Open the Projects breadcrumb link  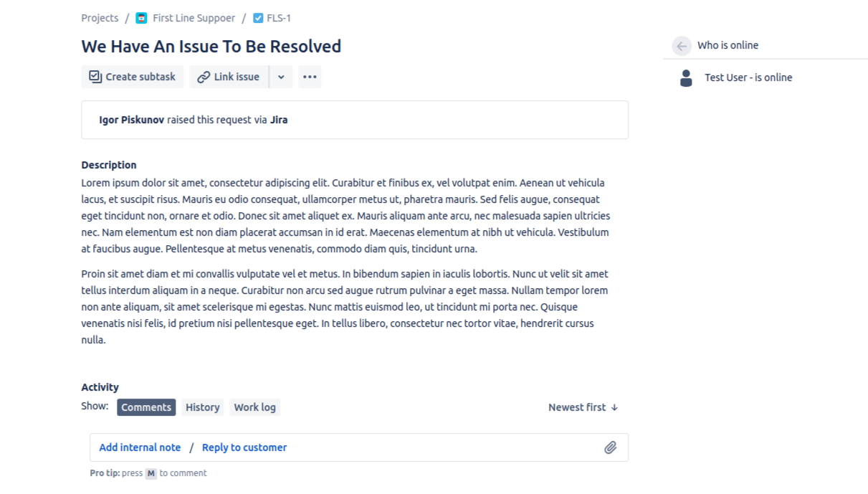[x=100, y=18]
